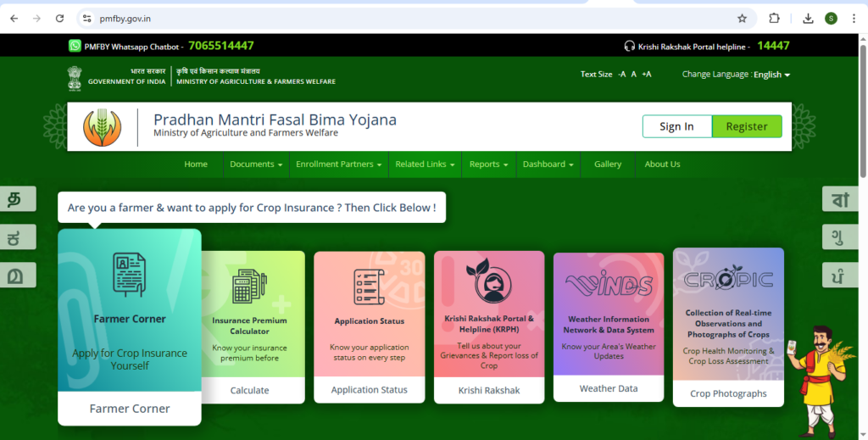Open Change Language English dropdown
This screenshot has height=440, width=868.
771,75
